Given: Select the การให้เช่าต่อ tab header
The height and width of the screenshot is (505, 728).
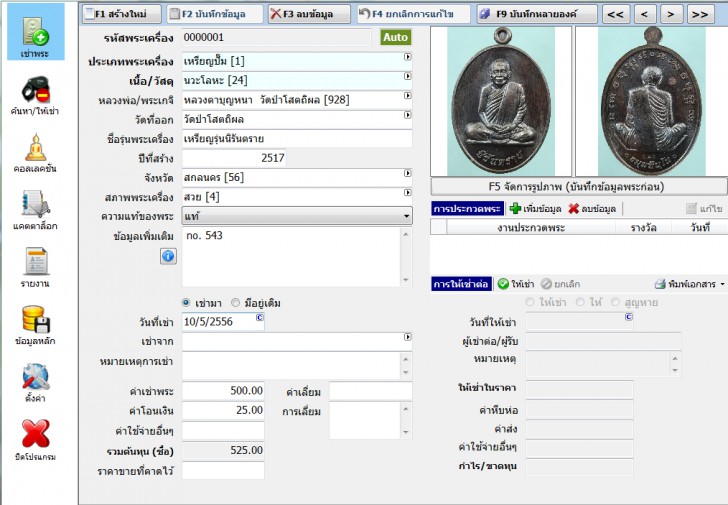Looking at the screenshot, I should (x=461, y=284).
